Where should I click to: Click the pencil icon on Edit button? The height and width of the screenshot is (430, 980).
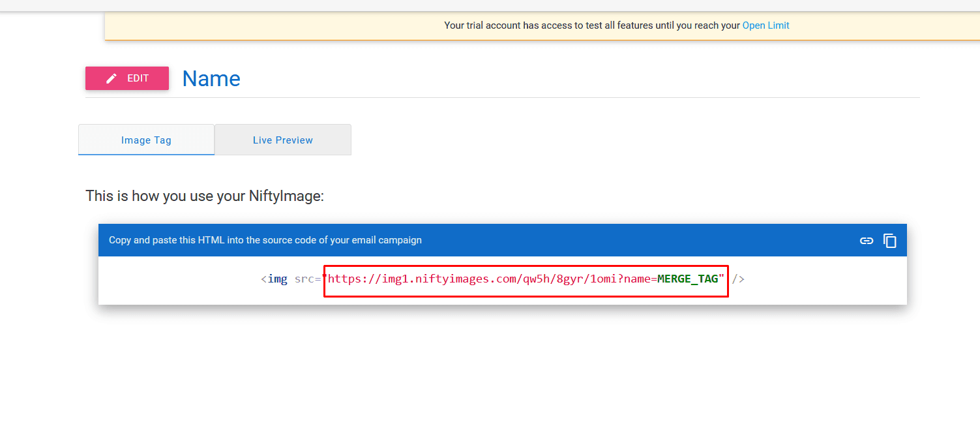pos(111,78)
